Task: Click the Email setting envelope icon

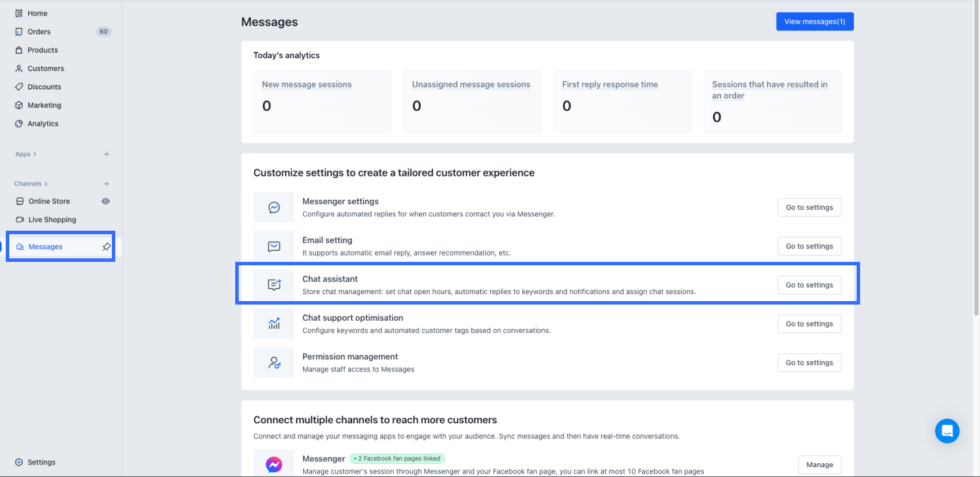Action: 274,246
